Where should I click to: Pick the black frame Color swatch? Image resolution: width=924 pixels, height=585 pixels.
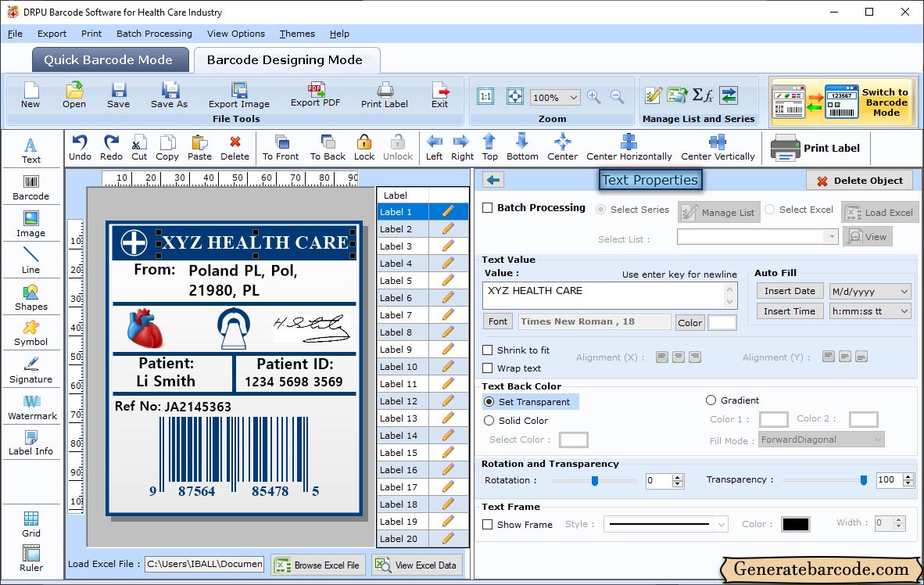click(x=796, y=524)
